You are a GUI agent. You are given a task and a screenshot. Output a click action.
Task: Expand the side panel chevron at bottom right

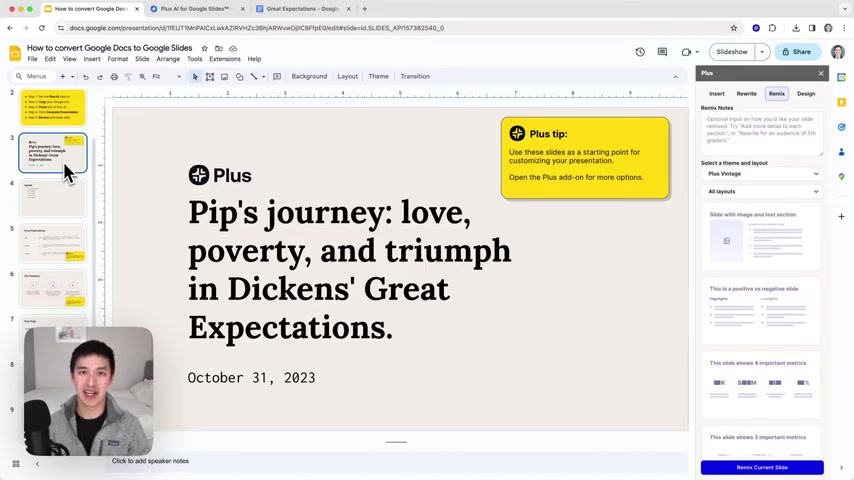click(841, 467)
